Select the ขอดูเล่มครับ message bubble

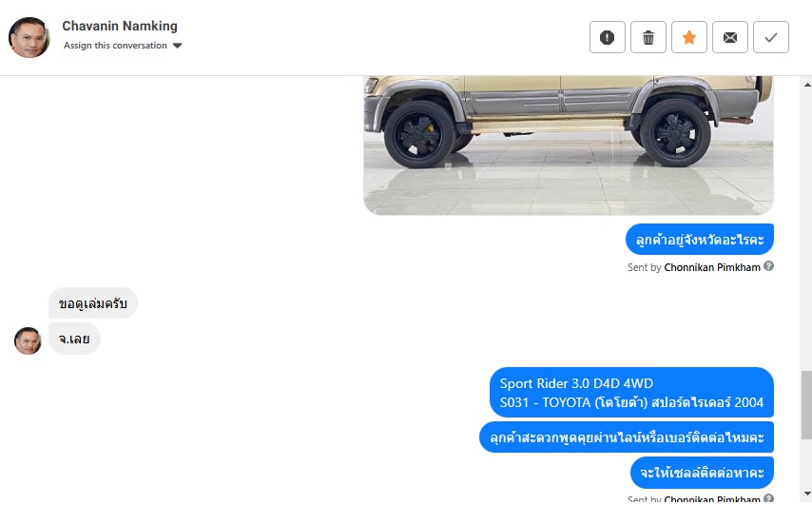(92, 303)
